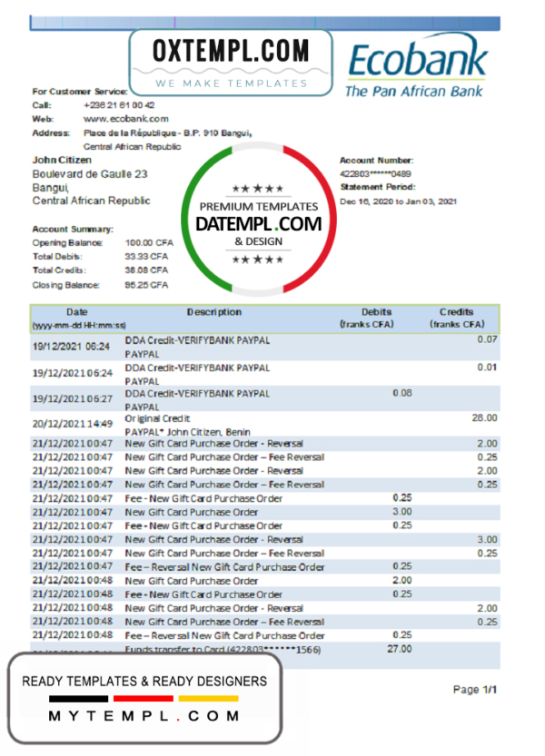Click the black color bar above MYTEMPL.COM
Image resolution: width=545 pixels, height=756 pixels.
point(79,699)
